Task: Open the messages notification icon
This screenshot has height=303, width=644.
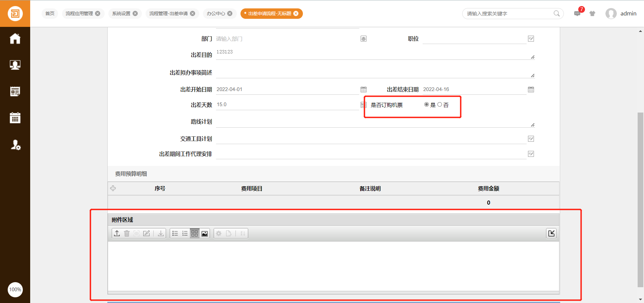Action: click(x=577, y=14)
